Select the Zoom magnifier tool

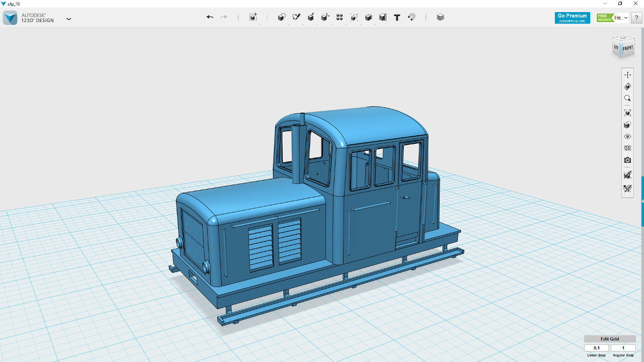pyautogui.click(x=627, y=99)
